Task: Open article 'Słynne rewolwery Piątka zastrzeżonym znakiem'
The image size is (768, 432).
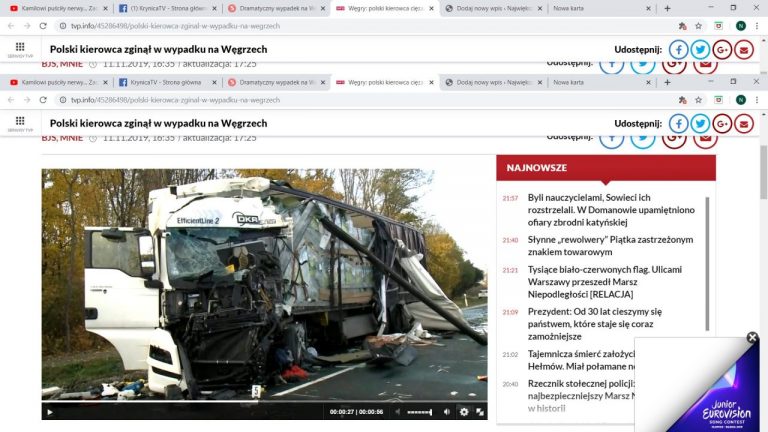Action: pyautogui.click(x=610, y=245)
